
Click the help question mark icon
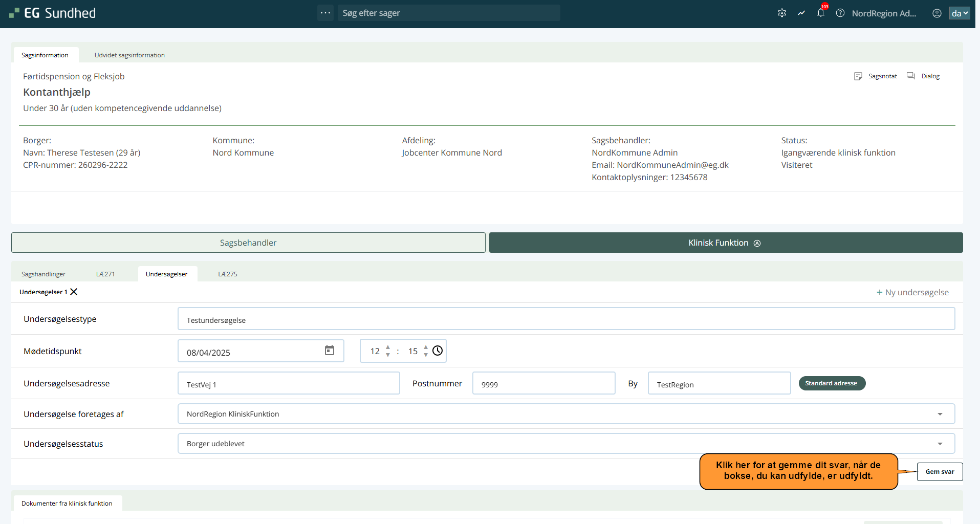pos(840,13)
